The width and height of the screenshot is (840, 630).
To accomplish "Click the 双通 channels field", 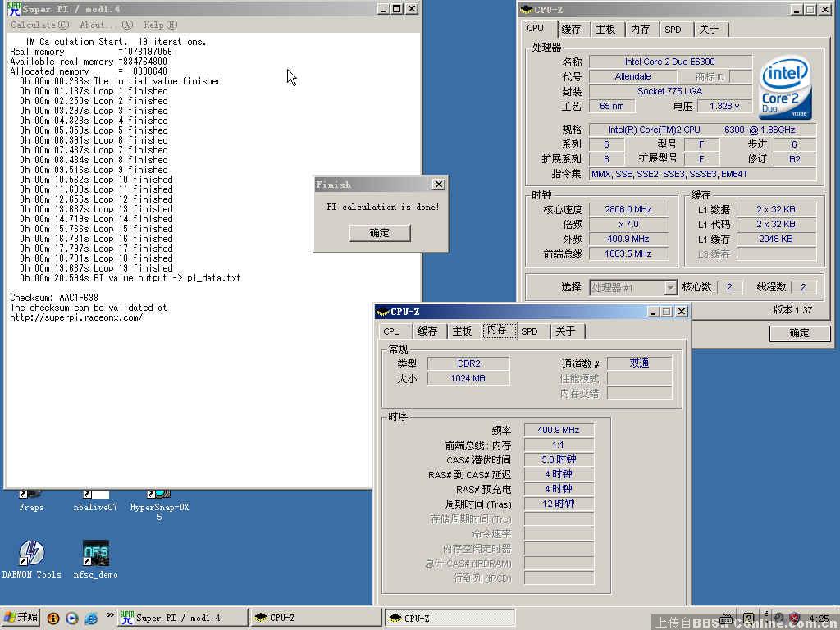I will 640,363.
